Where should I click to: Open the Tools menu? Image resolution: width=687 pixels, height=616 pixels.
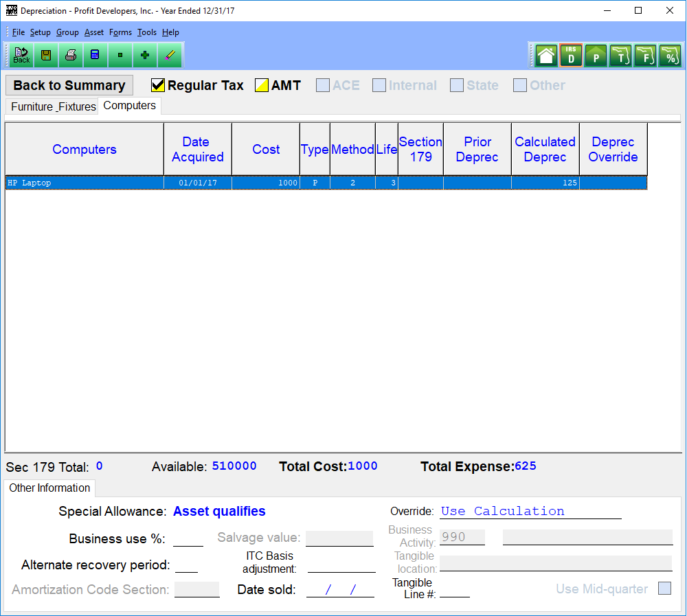147,32
